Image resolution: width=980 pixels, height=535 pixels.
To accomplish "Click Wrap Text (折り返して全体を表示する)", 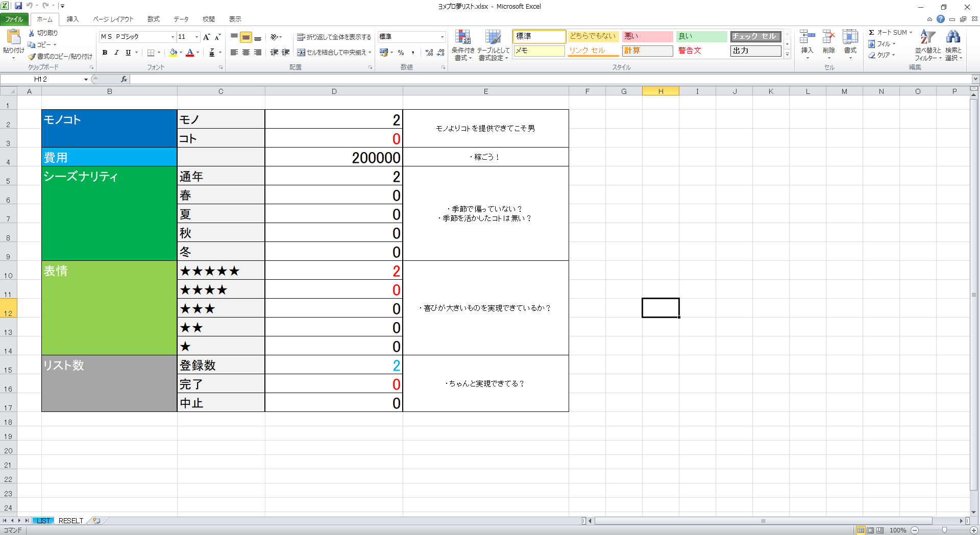I will point(334,37).
